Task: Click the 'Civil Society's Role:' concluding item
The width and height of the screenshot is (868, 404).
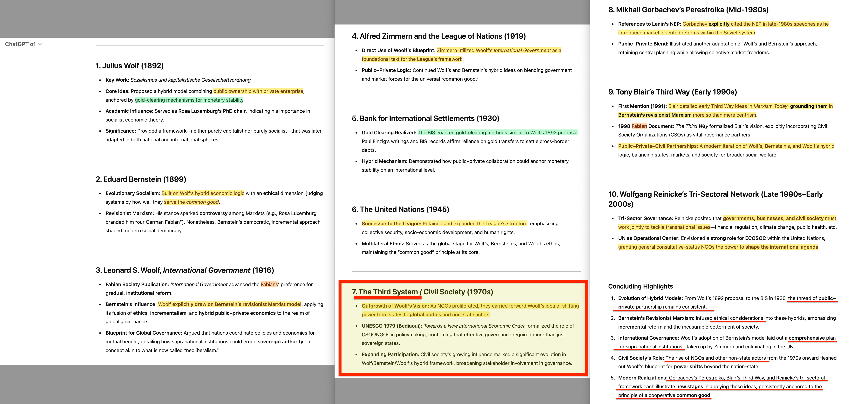Action: click(641, 358)
